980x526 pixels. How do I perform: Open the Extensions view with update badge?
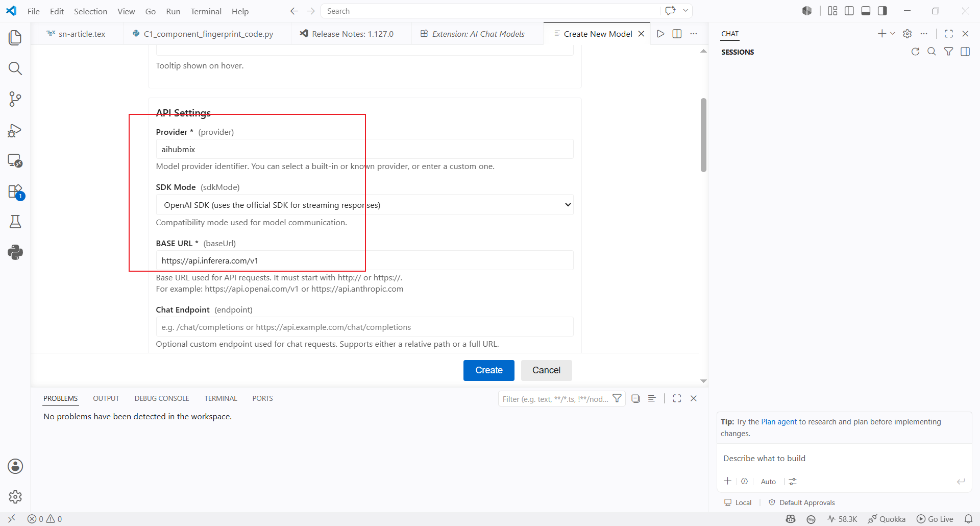coord(15,192)
